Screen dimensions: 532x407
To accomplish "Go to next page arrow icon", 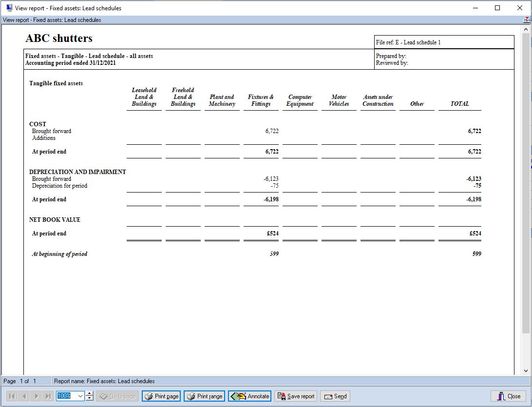I will coord(37,396).
